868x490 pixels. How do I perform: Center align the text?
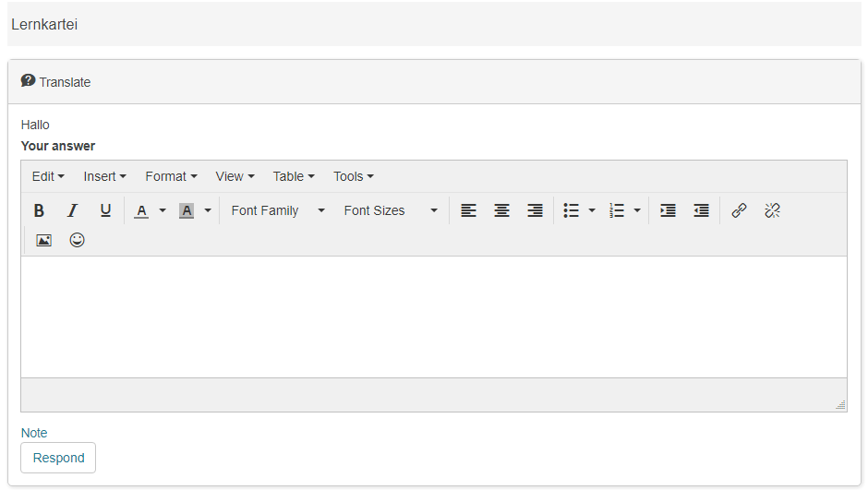(501, 210)
